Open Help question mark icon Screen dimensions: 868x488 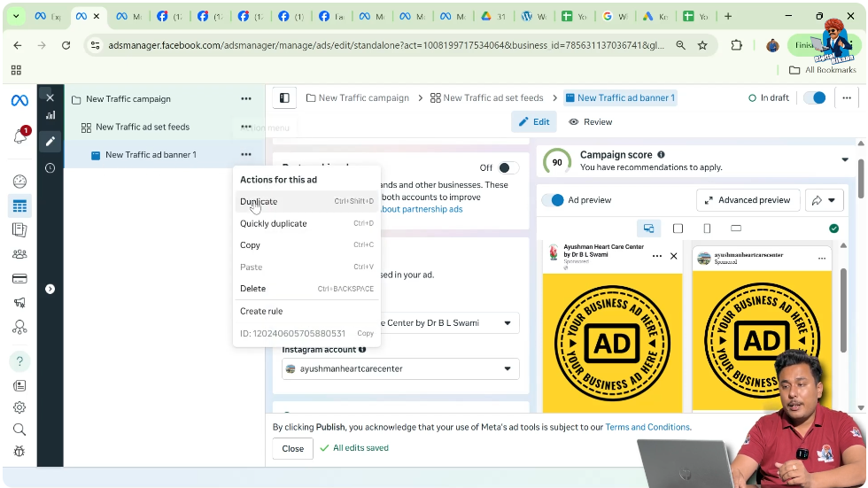19,361
